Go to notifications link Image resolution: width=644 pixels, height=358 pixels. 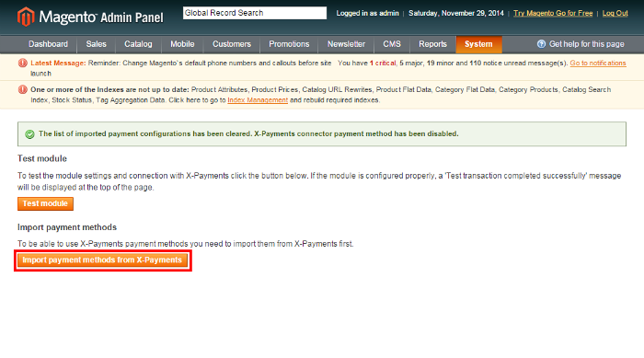[x=598, y=63]
